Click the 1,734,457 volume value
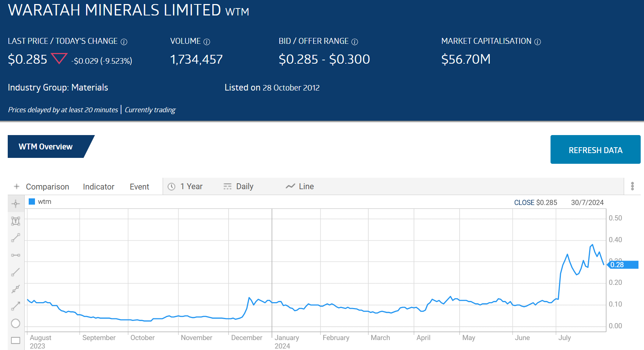The width and height of the screenshot is (644, 350). [x=197, y=59]
